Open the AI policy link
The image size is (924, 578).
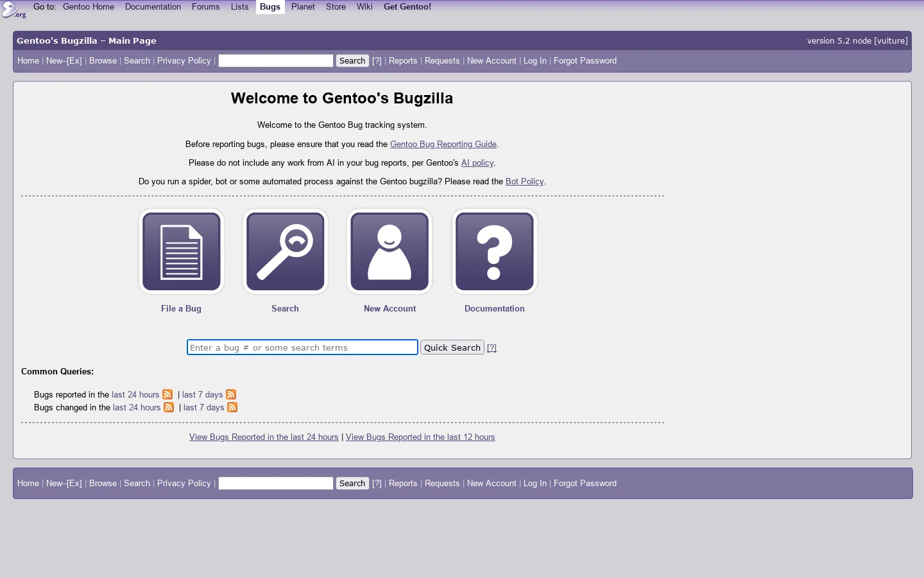pos(477,163)
